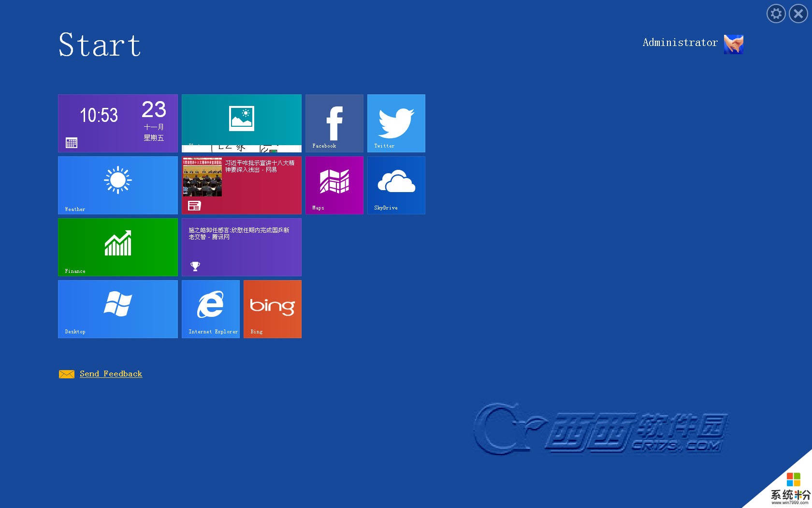Open the Bing tile
Screen dimensions: 812x508
(272, 309)
